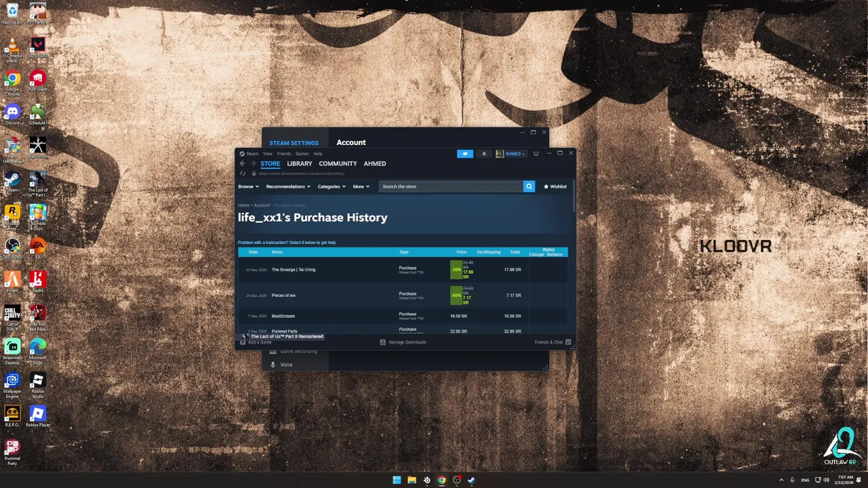The height and width of the screenshot is (488, 868).
Task: Open Manage Downloads in Steam footer
Action: point(403,342)
